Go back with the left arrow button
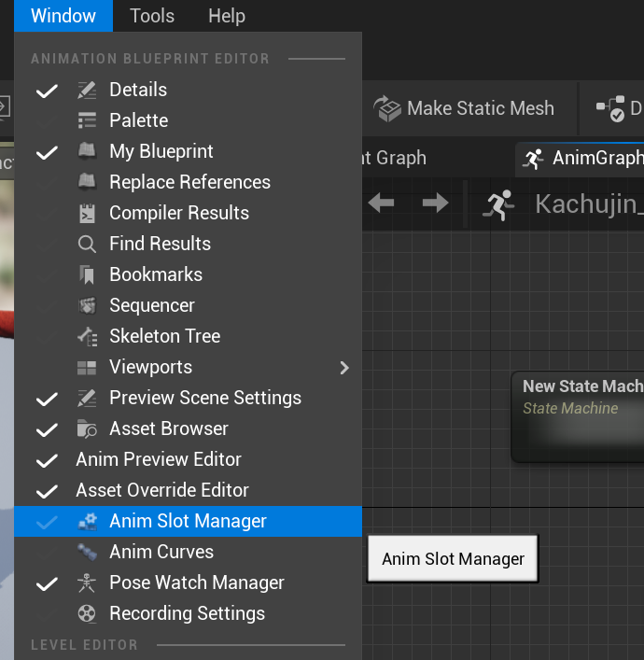The height and width of the screenshot is (660, 644). [x=381, y=203]
